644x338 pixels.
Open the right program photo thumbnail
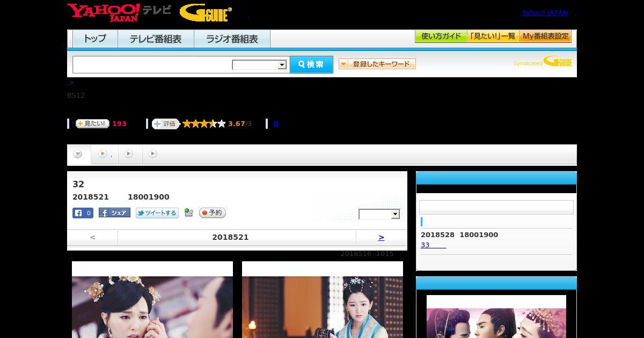point(323,300)
